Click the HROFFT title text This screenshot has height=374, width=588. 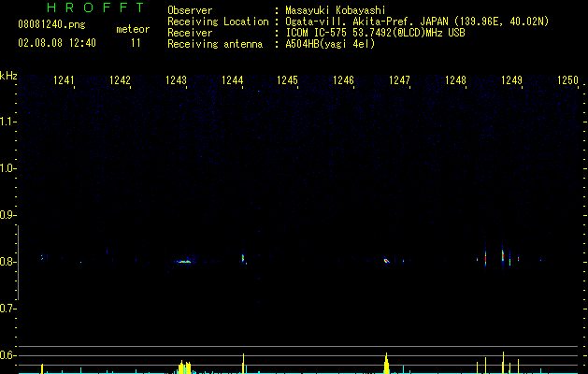click(x=95, y=7)
